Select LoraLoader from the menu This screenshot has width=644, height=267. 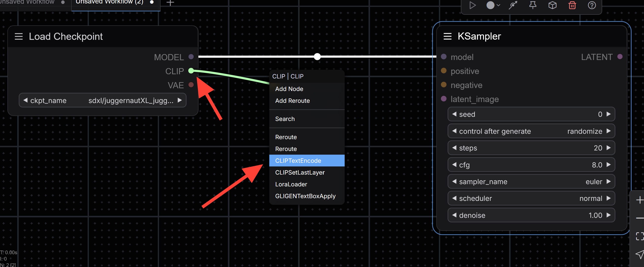[x=307, y=184]
